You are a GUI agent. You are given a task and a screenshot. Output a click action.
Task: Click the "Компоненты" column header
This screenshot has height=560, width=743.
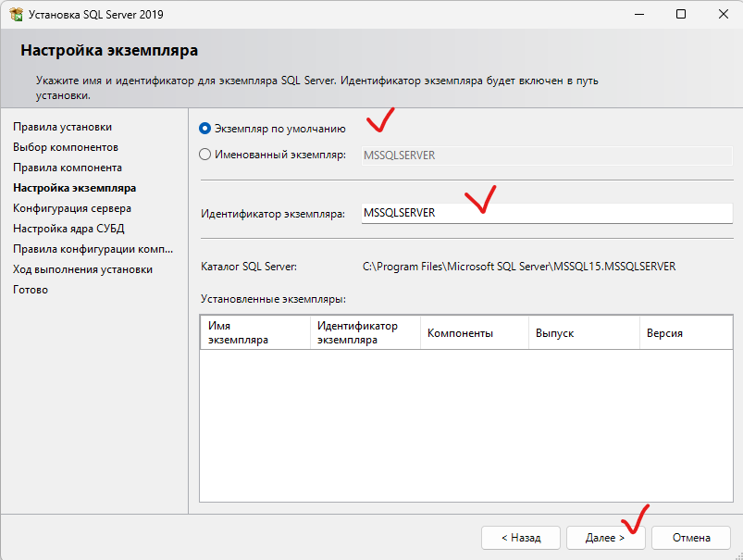pyautogui.click(x=475, y=333)
